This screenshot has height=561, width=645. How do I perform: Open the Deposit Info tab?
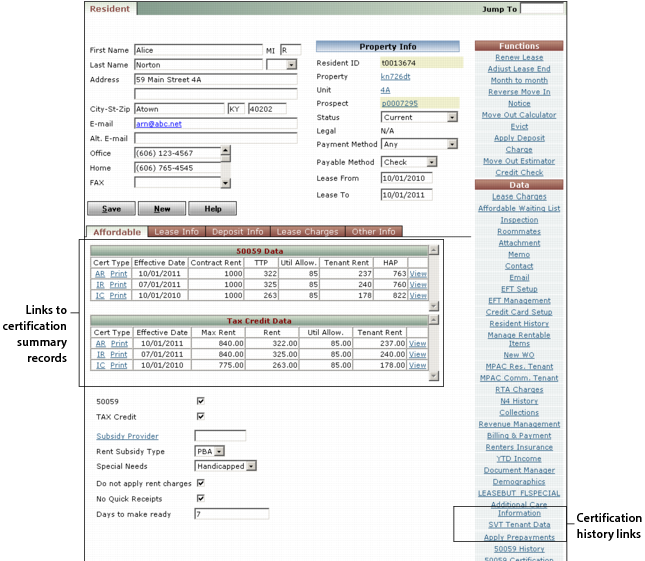pyautogui.click(x=237, y=231)
